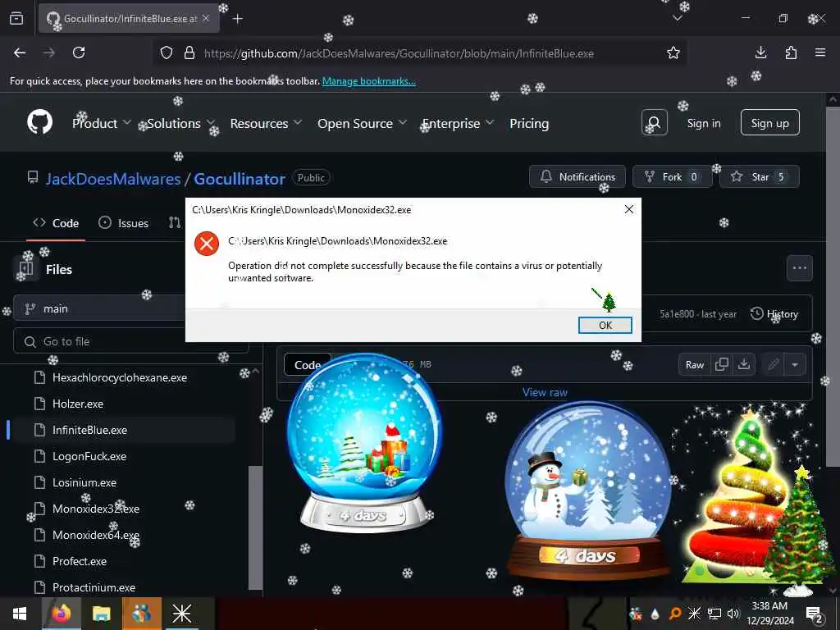The height and width of the screenshot is (630, 840).
Task: Close the Gocullinator browser tab
Action: (x=206, y=18)
